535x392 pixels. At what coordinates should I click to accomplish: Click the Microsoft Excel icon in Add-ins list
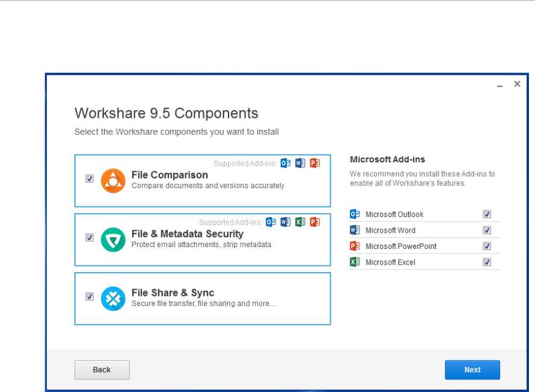coord(355,262)
